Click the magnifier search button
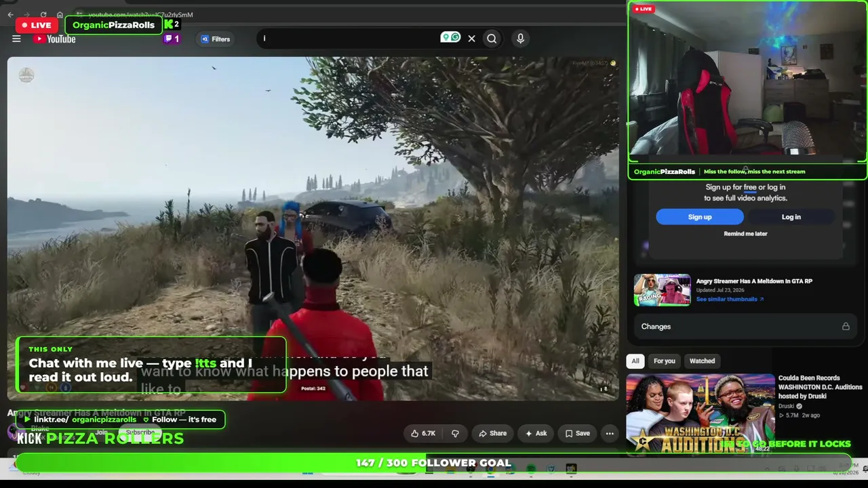868x488 pixels. click(x=492, y=39)
